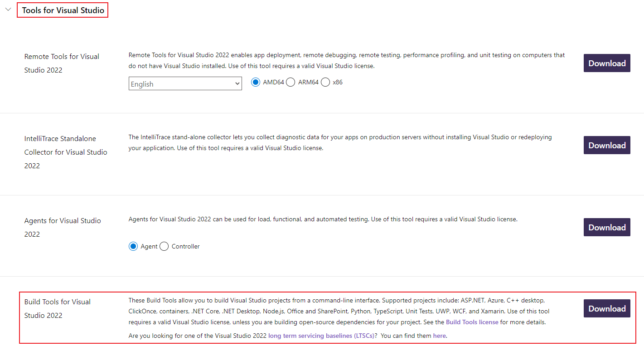The width and height of the screenshot is (644, 346).
Task: Collapse the Tools for Visual Studio chevron
Action: [8, 10]
